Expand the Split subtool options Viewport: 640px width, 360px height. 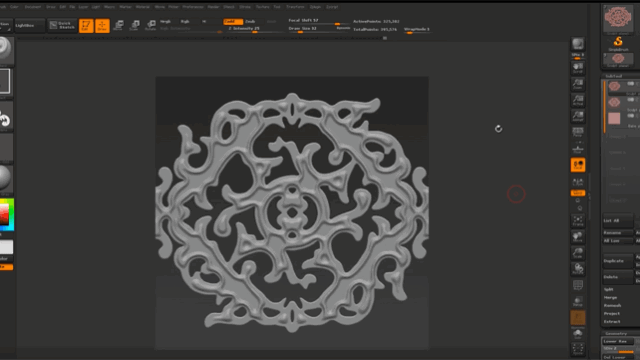609,289
